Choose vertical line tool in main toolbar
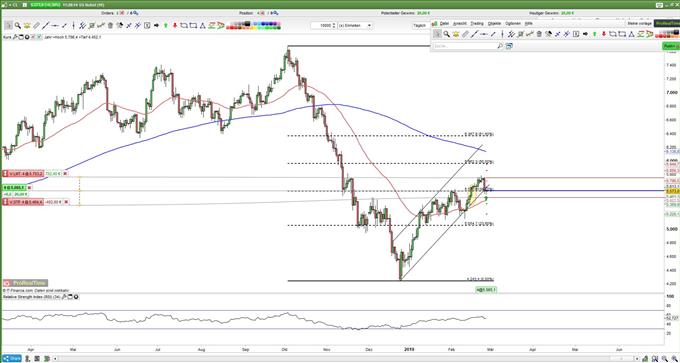The height and width of the screenshot is (363, 680). coord(73,25)
